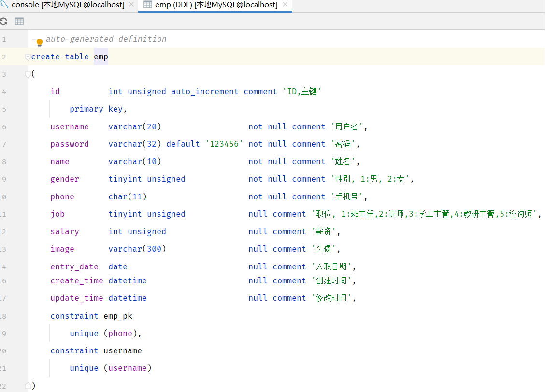The height and width of the screenshot is (392, 545).
Task: Click the constraint name emp_pk
Action: pyautogui.click(x=118, y=316)
